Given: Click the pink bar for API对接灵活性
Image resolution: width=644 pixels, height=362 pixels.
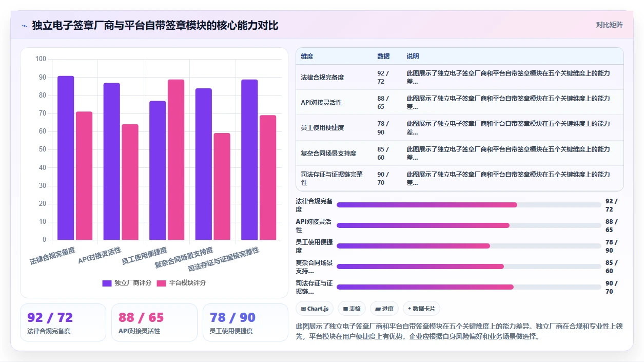Looking at the screenshot, I should [x=130, y=182].
